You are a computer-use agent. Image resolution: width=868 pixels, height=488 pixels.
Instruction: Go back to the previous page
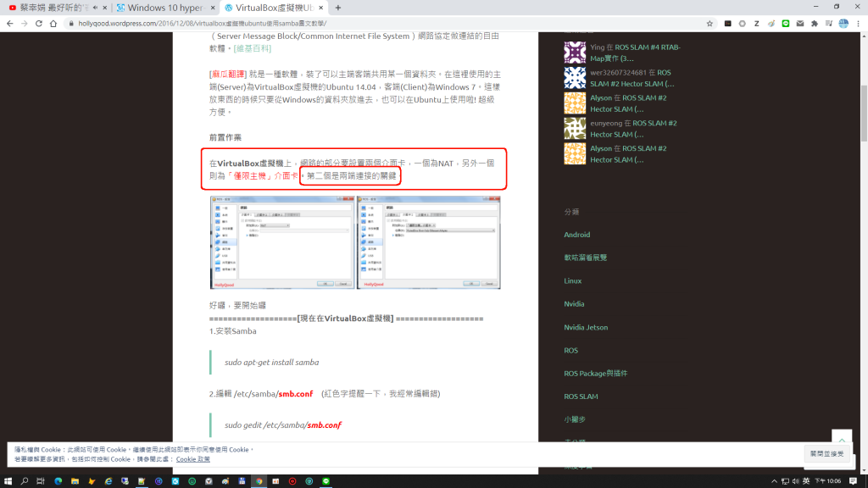coord(9,23)
